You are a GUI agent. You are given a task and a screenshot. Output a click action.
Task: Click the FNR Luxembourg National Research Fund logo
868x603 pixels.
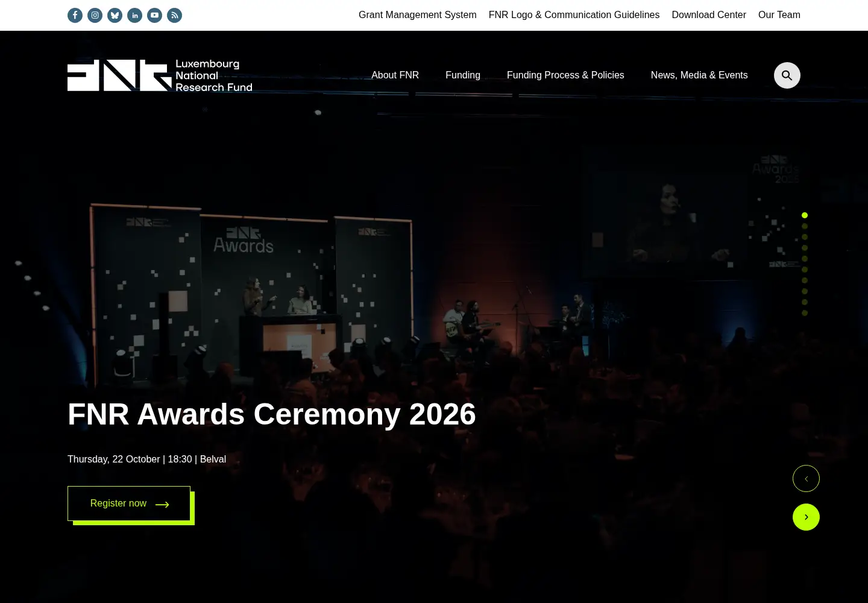tap(160, 75)
